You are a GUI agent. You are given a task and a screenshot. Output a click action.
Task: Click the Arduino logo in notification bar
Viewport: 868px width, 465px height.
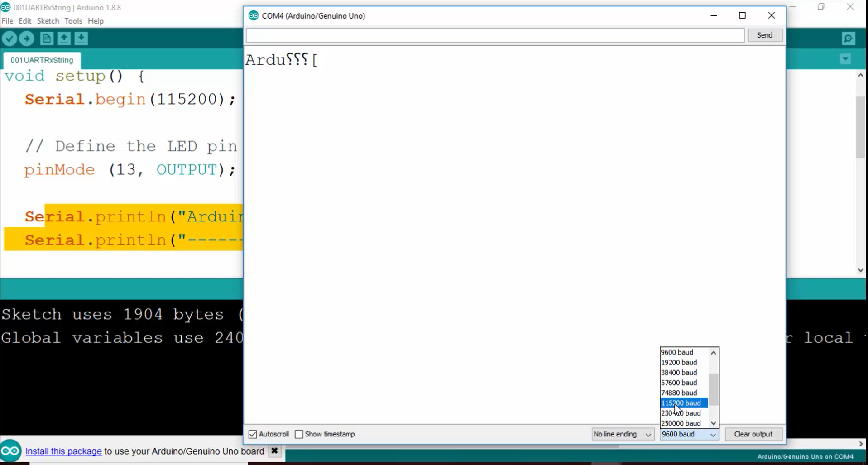10,451
